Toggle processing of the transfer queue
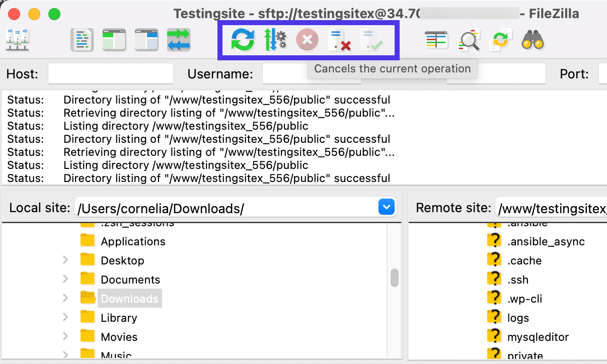Image resolution: width=607 pixels, height=364 pixels. pyautogui.click(x=275, y=40)
